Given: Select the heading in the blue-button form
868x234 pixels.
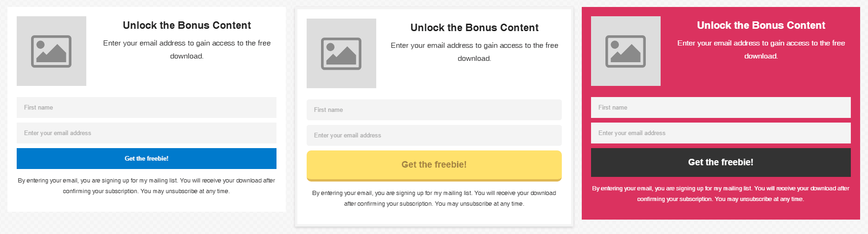Looking at the screenshot, I should pyautogui.click(x=187, y=26).
